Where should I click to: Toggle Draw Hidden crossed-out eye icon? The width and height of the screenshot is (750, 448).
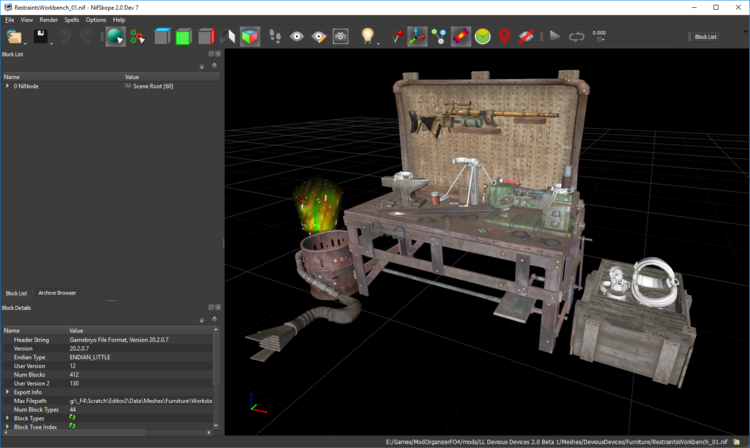[x=526, y=36]
